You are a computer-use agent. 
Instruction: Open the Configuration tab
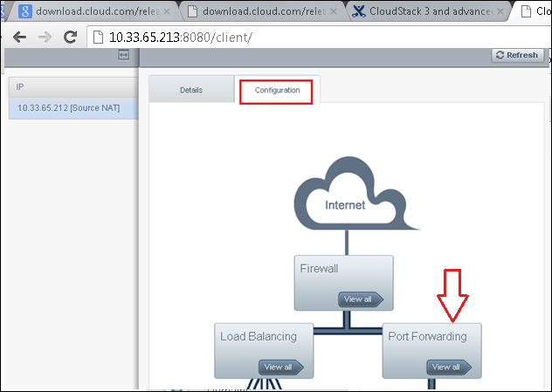[x=277, y=90]
